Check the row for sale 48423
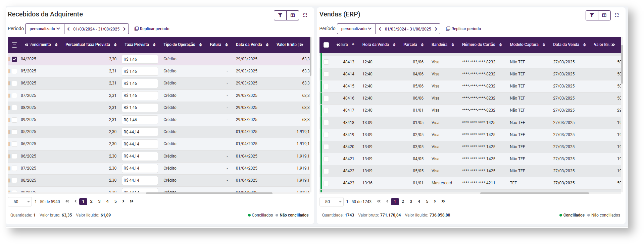644x244 pixels. point(326,183)
